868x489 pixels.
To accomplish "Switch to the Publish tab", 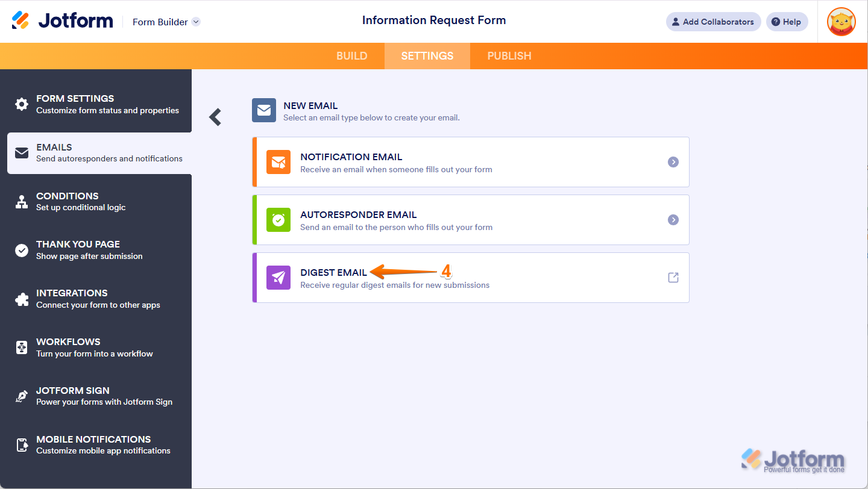I will [509, 56].
